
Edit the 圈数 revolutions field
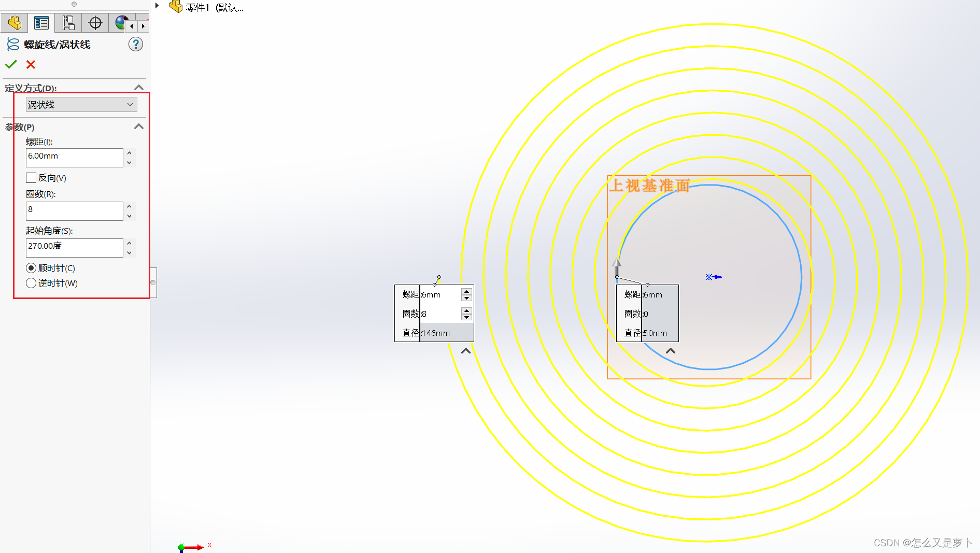click(74, 211)
